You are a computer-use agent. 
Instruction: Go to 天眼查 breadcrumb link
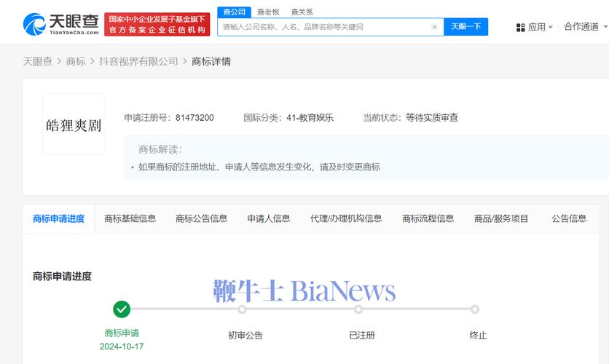click(38, 61)
